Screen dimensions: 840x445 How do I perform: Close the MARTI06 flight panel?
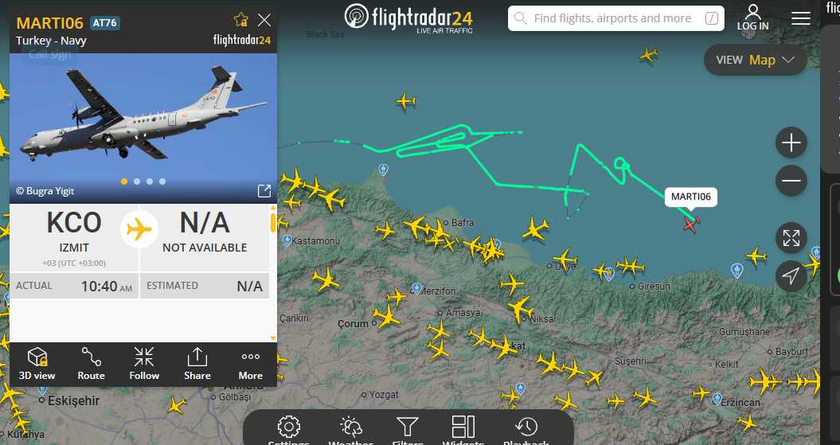(264, 20)
